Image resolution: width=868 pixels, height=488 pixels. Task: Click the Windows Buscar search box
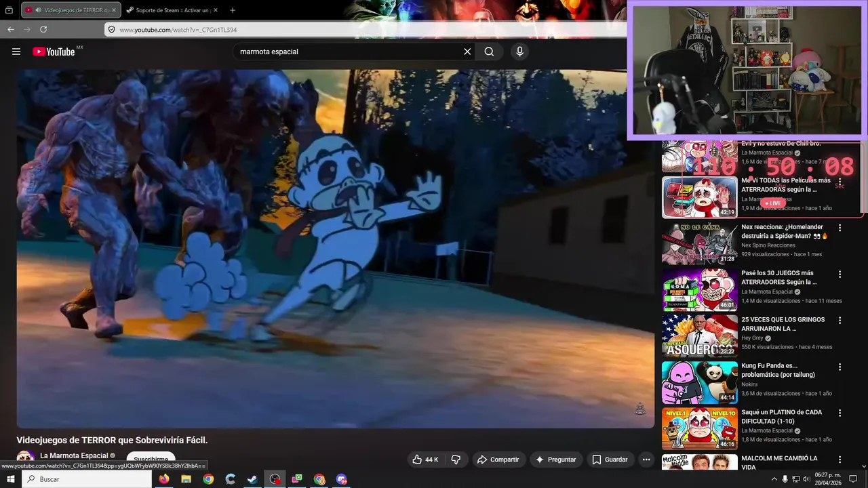point(87,479)
